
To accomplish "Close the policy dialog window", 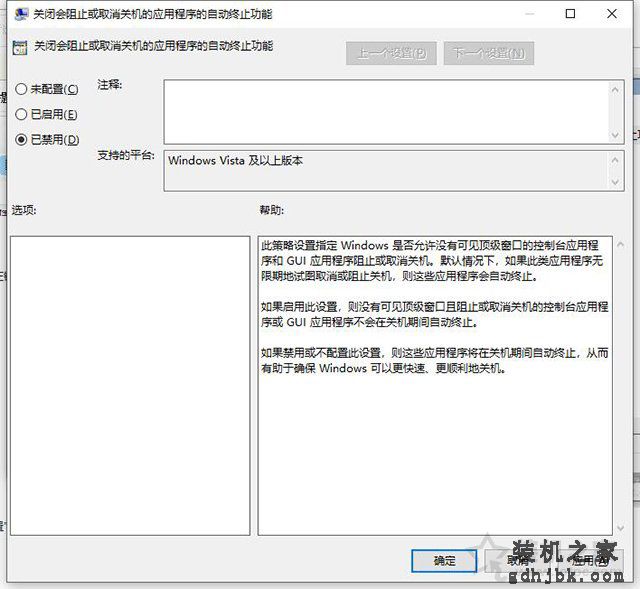I will point(612,14).
